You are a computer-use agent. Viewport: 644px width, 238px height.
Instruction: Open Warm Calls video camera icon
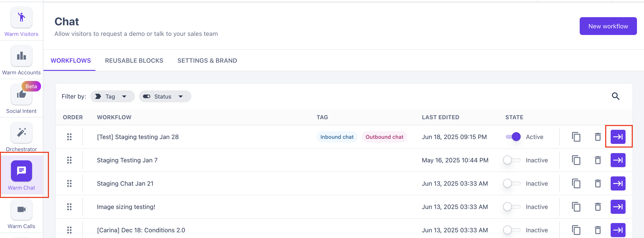pyautogui.click(x=22, y=209)
